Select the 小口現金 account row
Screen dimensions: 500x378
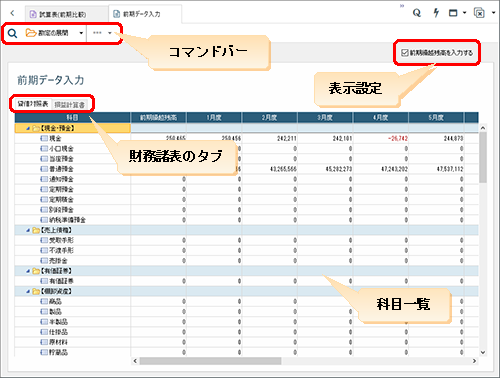point(247,149)
